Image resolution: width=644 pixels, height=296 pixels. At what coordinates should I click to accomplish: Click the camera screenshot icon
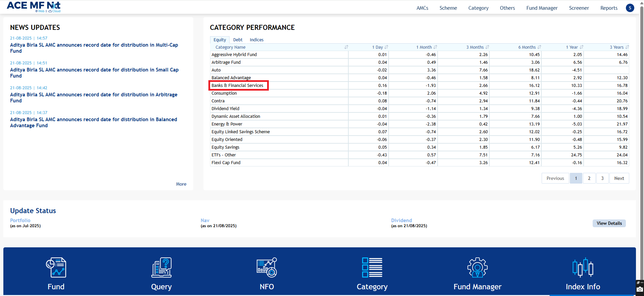pyautogui.click(x=640, y=289)
